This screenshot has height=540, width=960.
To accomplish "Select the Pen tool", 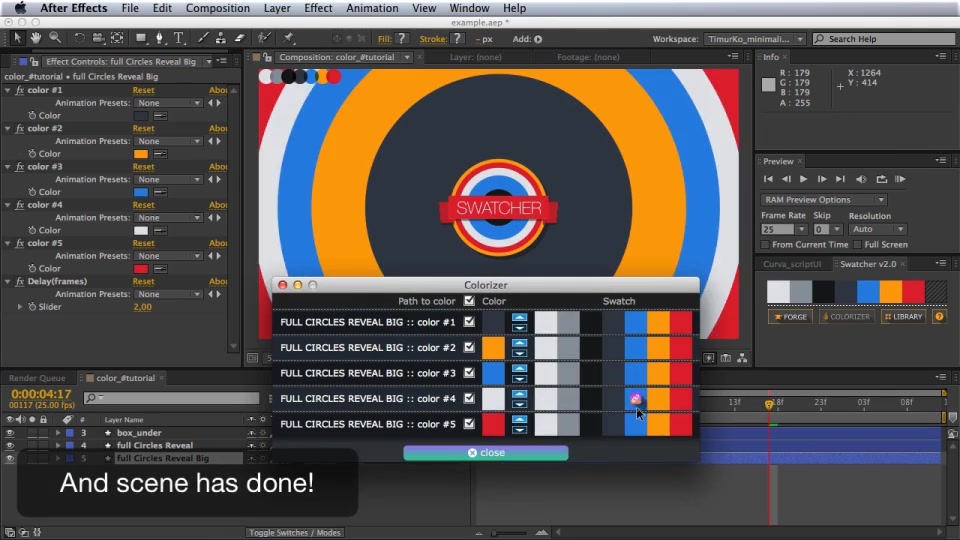I will click(x=160, y=38).
